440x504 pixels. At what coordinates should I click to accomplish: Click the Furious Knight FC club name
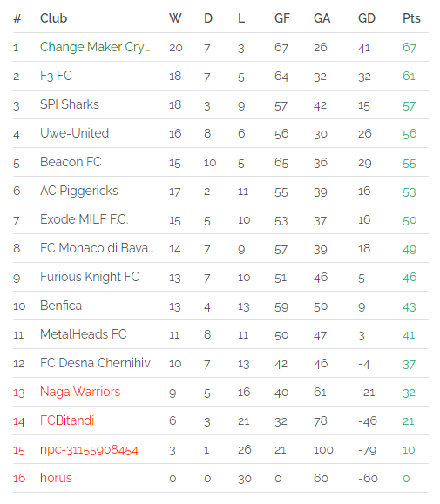[x=90, y=277]
